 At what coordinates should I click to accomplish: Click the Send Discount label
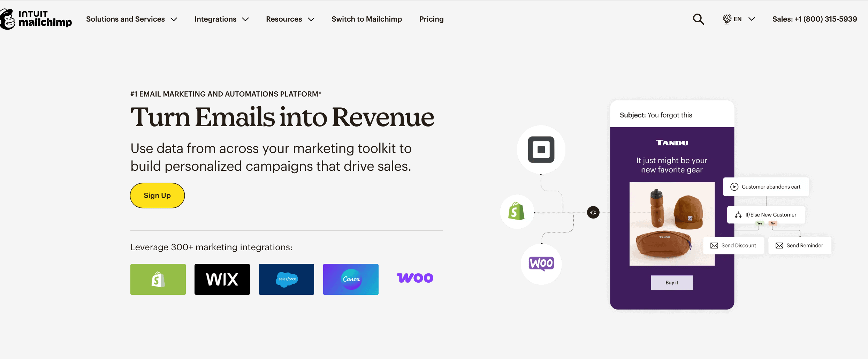[x=739, y=246]
